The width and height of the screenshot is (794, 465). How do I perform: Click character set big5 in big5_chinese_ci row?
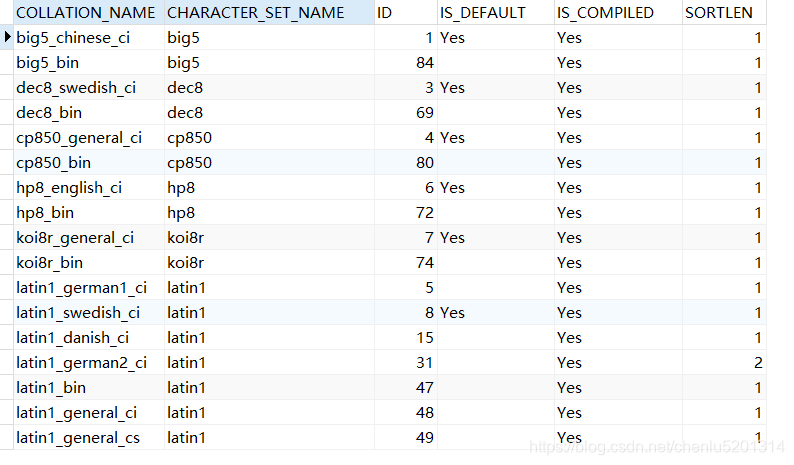269,37
